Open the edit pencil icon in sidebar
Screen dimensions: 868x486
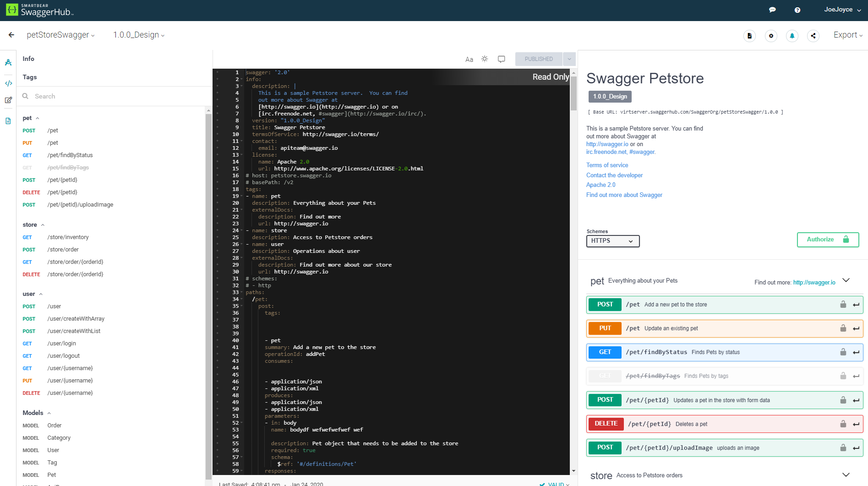(x=8, y=100)
